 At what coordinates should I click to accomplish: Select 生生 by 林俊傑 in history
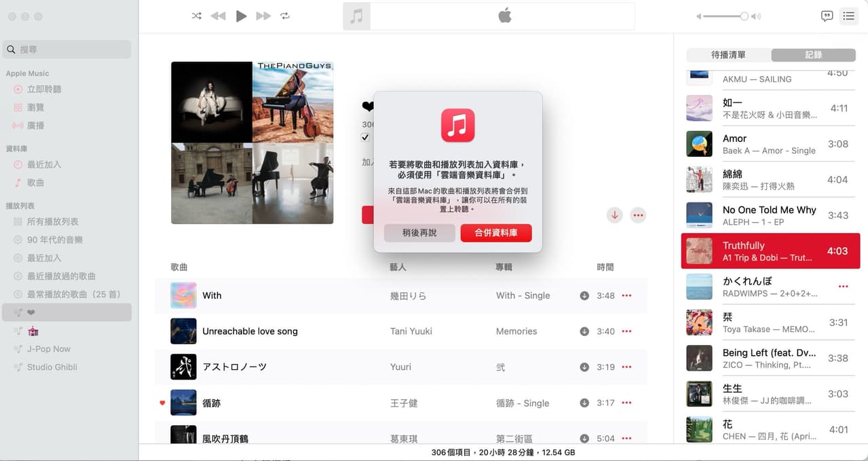(x=770, y=394)
